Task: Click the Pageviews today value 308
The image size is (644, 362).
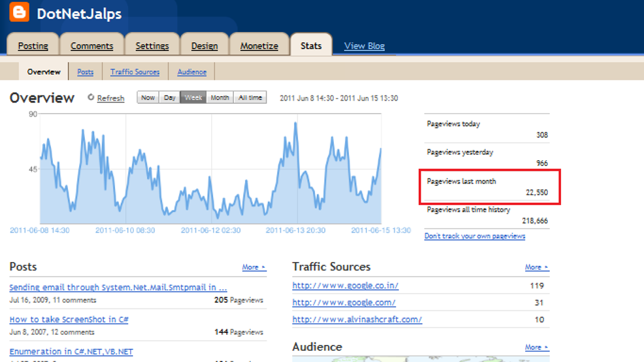Action: click(x=542, y=134)
